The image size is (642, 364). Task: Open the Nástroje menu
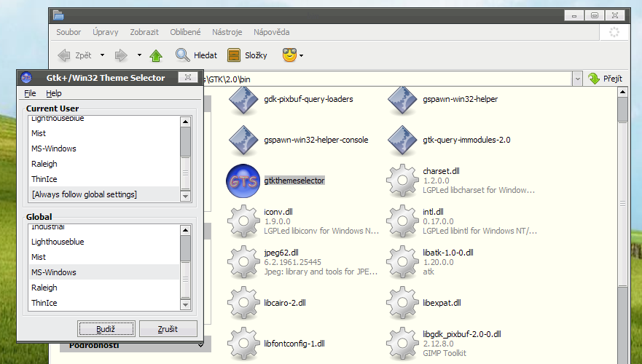pos(227,32)
